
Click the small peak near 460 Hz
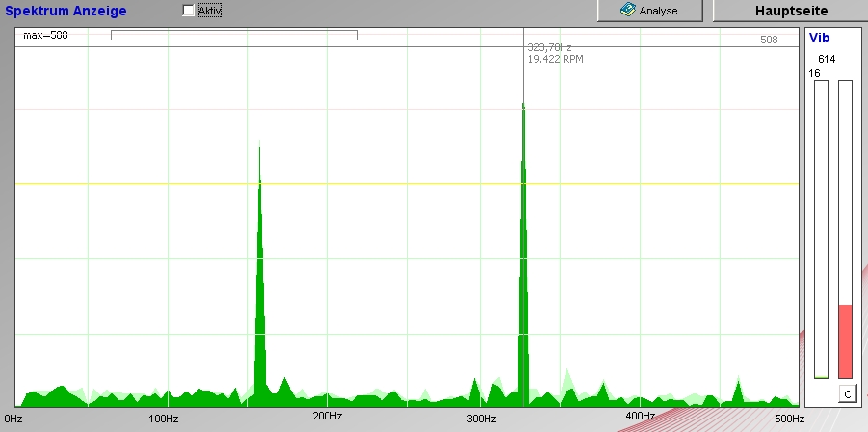tap(738, 391)
